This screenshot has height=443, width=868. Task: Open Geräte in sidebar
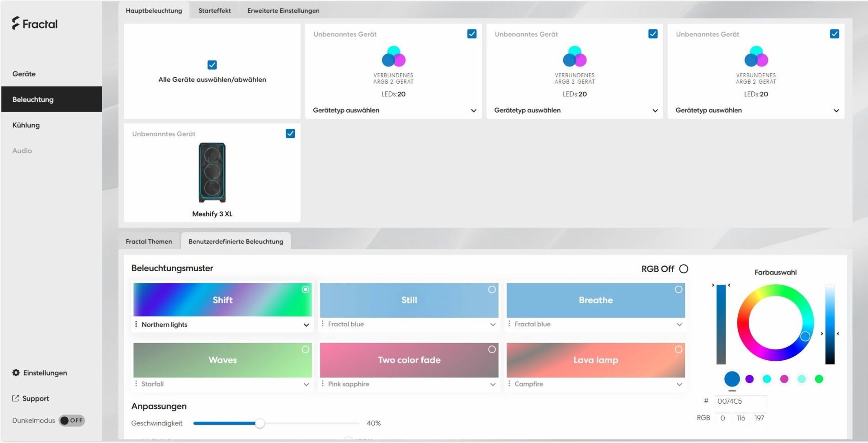[x=24, y=74]
